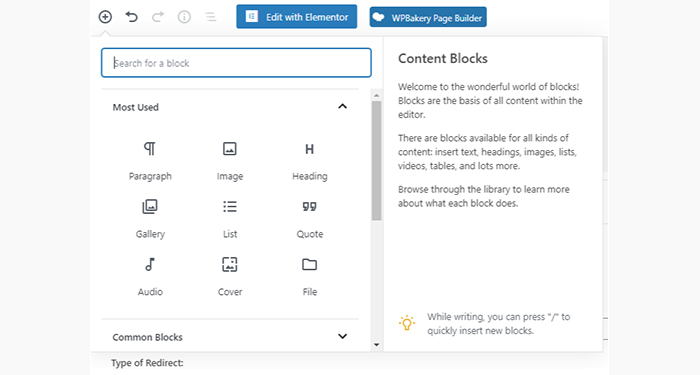
Task: Collapse the Most Used section
Action: pyautogui.click(x=342, y=107)
